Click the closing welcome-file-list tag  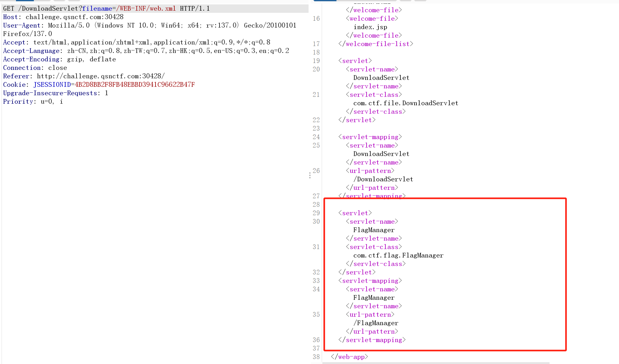[376, 44]
